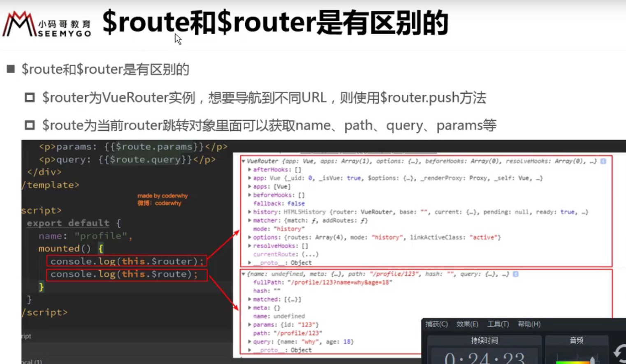Click the mode: "history" line in the console

[x=279, y=229]
